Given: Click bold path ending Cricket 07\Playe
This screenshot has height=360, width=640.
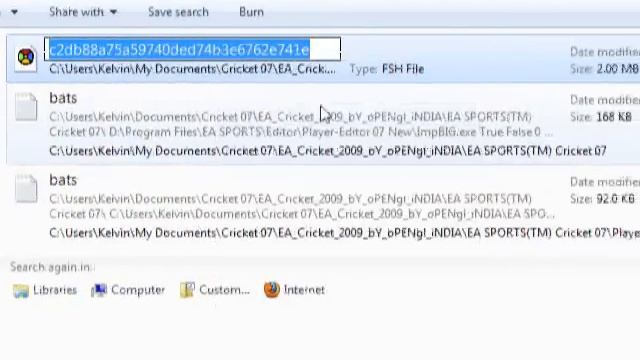Looking at the screenshot, I should pos(344,233).
